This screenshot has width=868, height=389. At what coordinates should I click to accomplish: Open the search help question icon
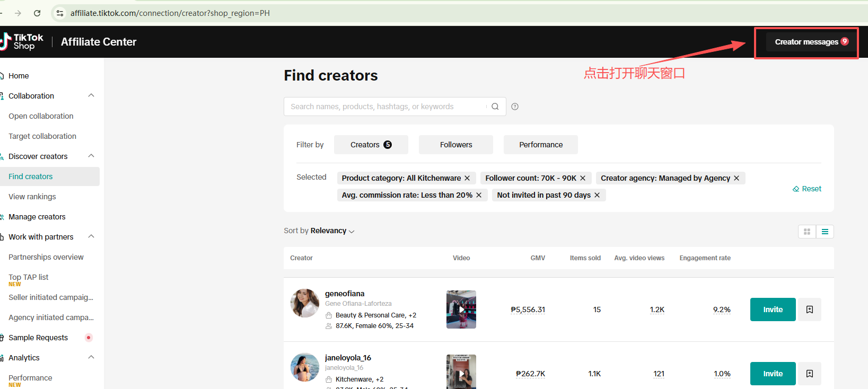pyautogui.click(x=515, y=107)
